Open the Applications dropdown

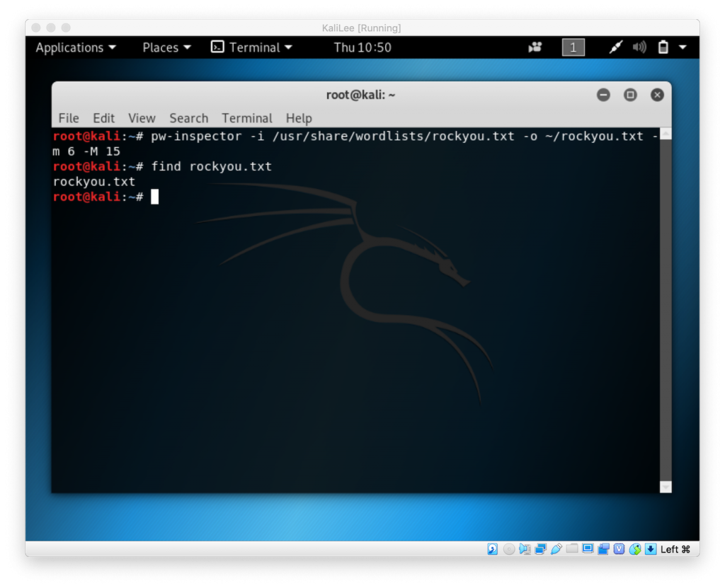coord(75,47)
